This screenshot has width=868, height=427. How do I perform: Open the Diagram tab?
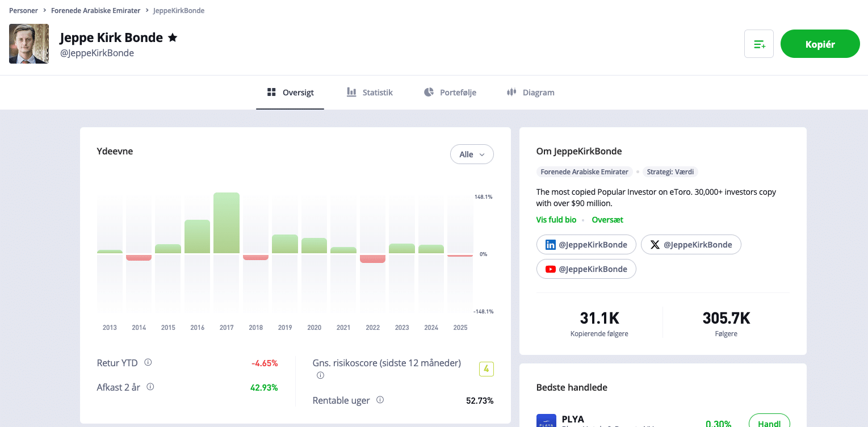[x=530, y=93]
